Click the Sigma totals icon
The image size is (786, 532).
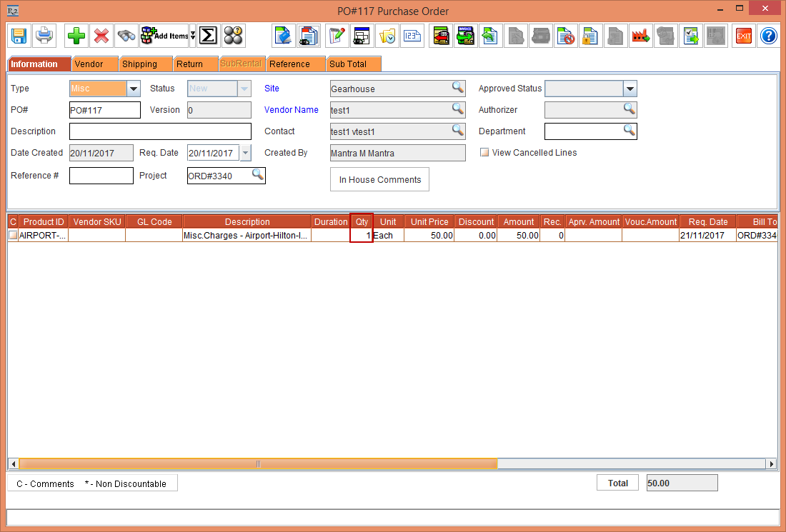tap(207, 35)
